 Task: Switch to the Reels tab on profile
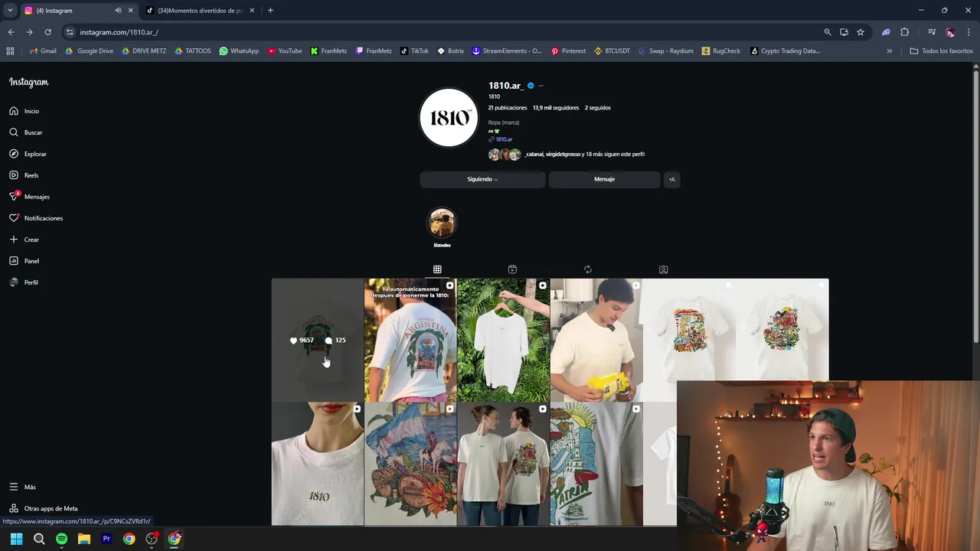click(x=512, y=269)
